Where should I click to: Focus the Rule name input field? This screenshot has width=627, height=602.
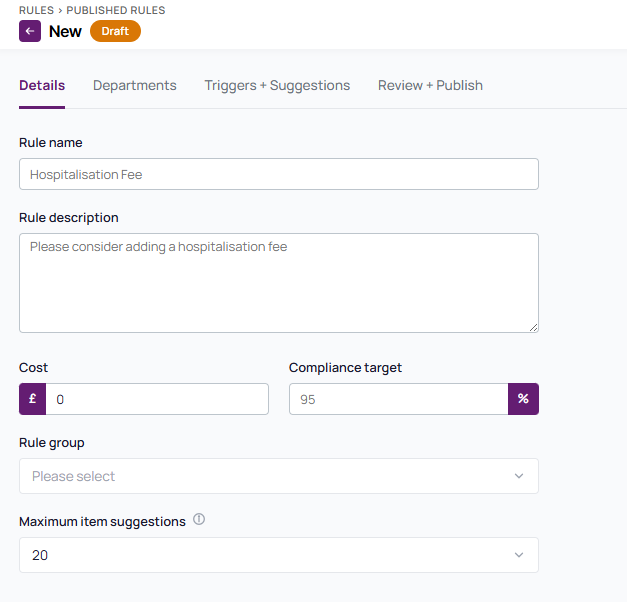(x=279, y=174)
